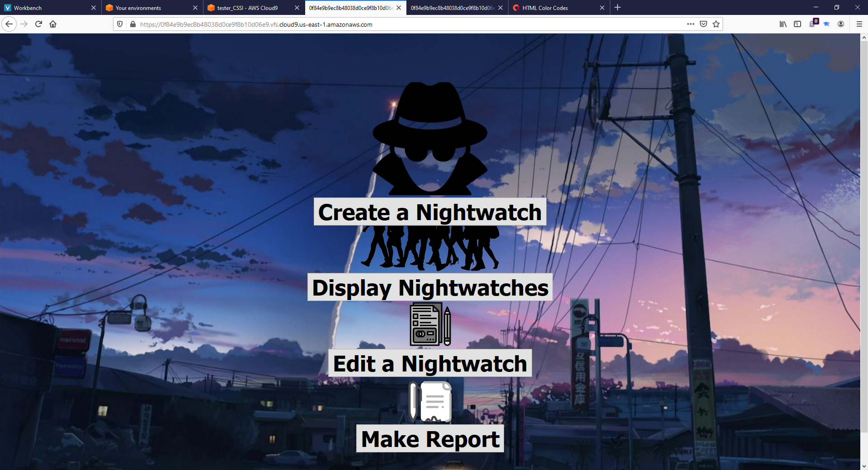This screenshot has height=470, width=868.
Task: Open the Library bookshelf icon
Action: (x=783, y=24)
